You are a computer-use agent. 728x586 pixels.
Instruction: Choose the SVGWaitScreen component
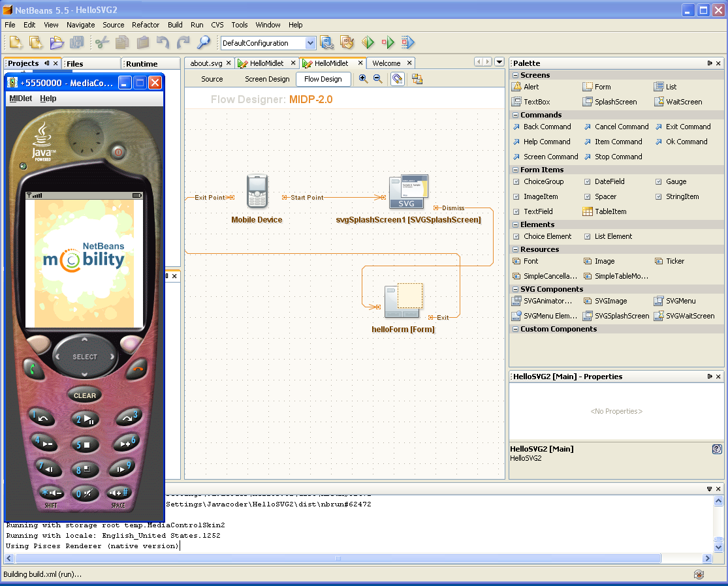684,316
